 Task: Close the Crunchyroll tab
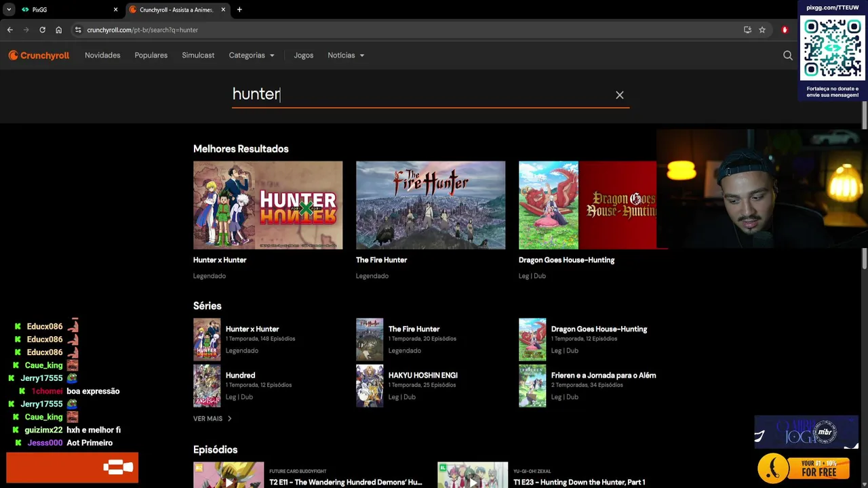click(x=223, y=9)
